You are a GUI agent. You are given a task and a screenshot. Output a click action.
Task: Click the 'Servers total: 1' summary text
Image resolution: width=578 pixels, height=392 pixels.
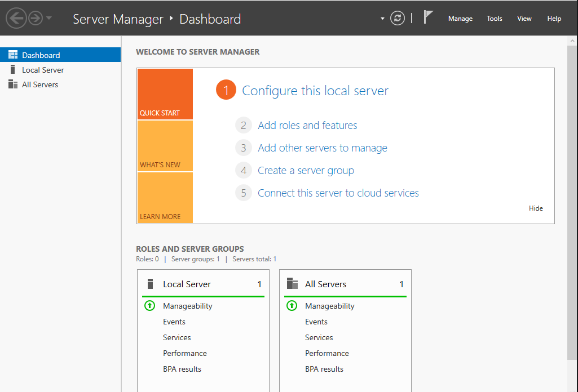[254, 259]
